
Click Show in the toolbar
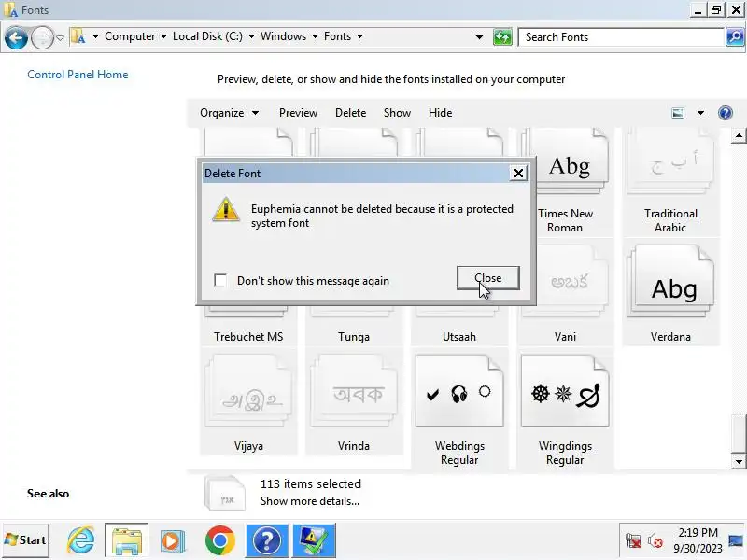pos(397,113)
